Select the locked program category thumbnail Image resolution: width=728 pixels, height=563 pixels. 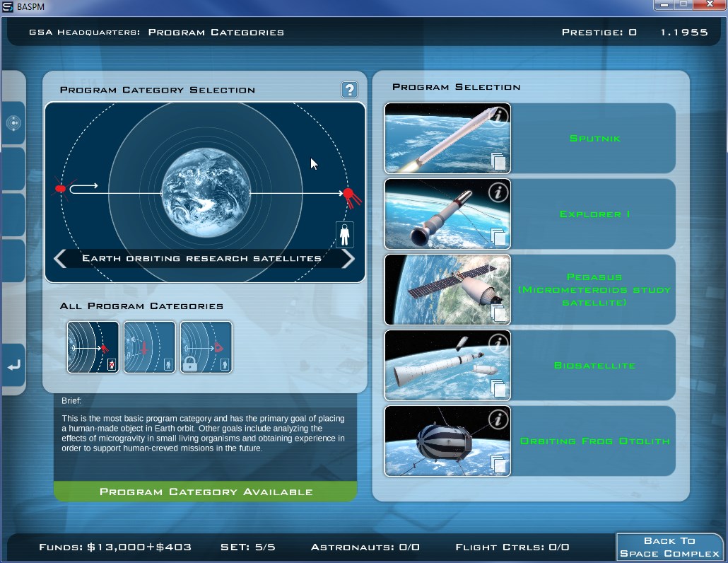(206, 347)
